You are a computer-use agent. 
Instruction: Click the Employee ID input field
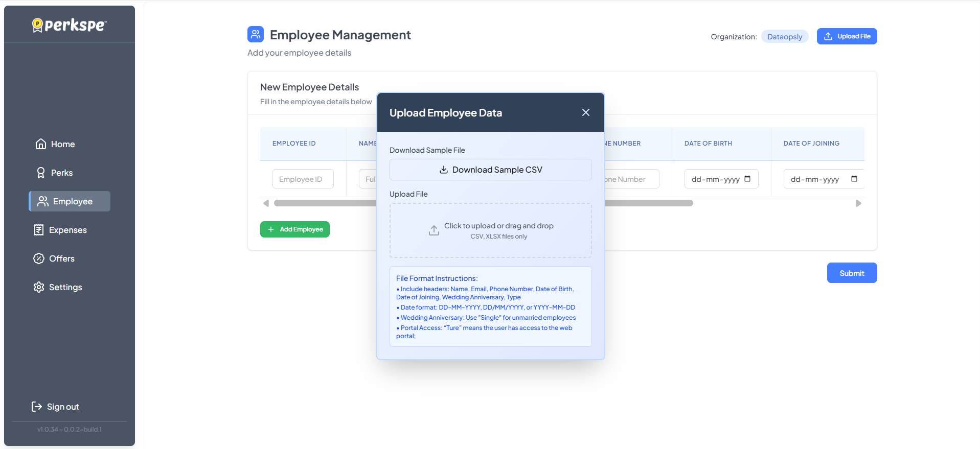(x=303, y=179)
